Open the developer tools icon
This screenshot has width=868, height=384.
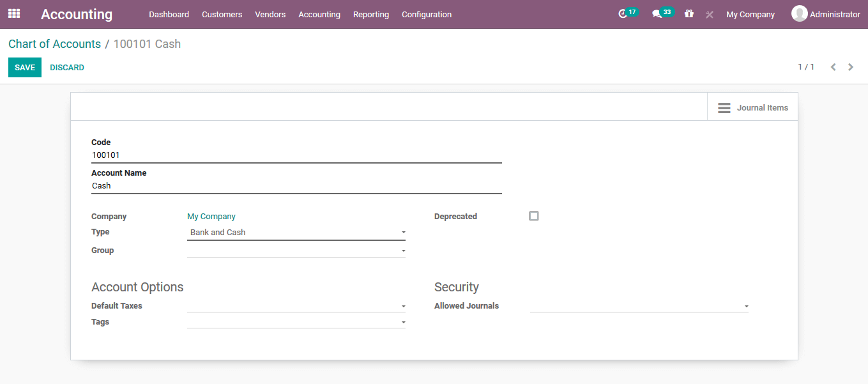pyautogui.click(x=709, y=13)
